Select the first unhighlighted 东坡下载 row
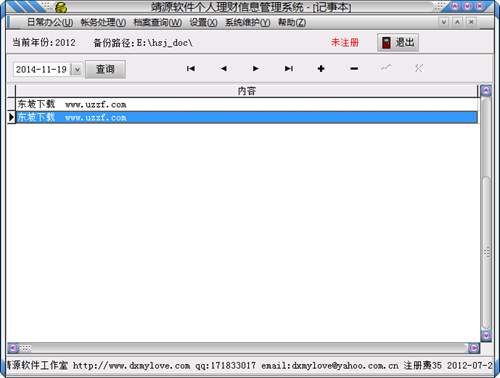Image resolution: width=500 pixels, height=378 pixels. 247,104
